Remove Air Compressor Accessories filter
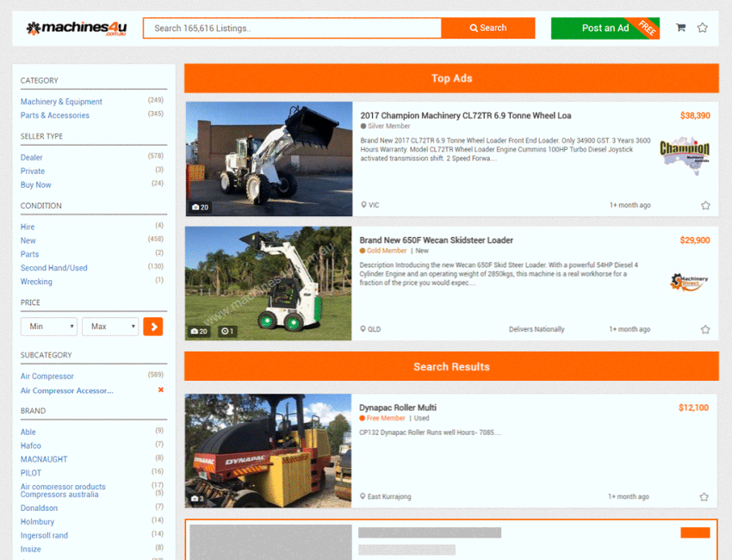This screenshot has width=732, height=560. tap(160, 389)
